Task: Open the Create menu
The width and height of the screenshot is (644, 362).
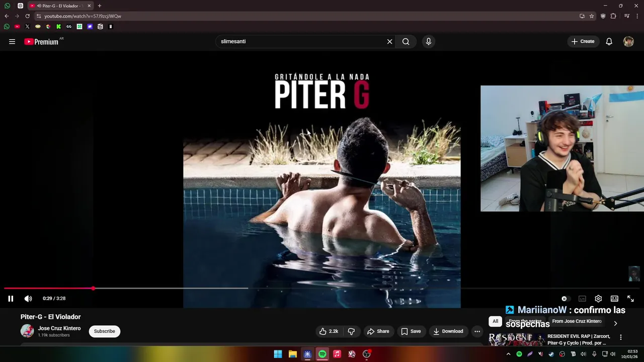Action: coord(583,41)
